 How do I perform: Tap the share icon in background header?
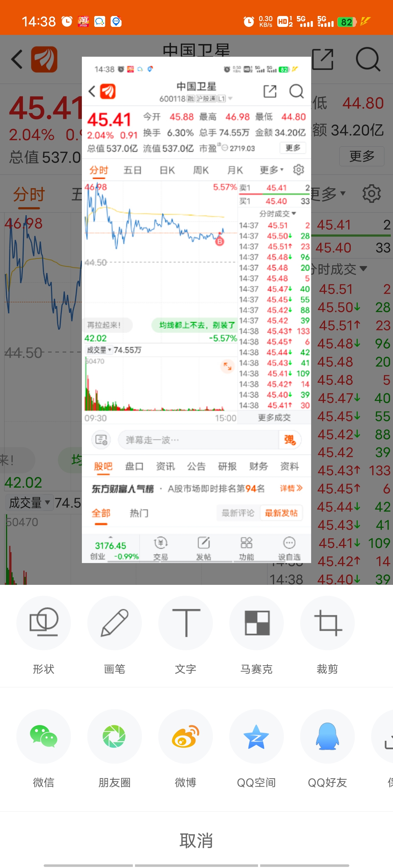(323, 59)
